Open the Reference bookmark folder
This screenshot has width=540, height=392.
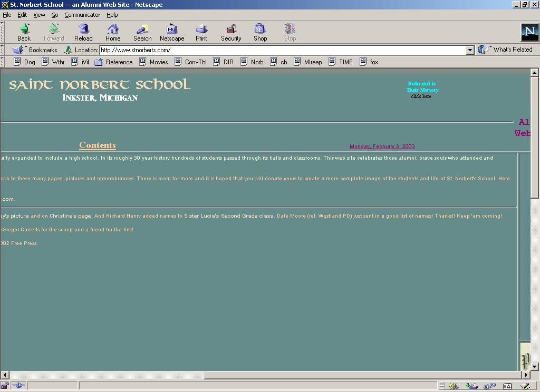(x=114, y=62)
